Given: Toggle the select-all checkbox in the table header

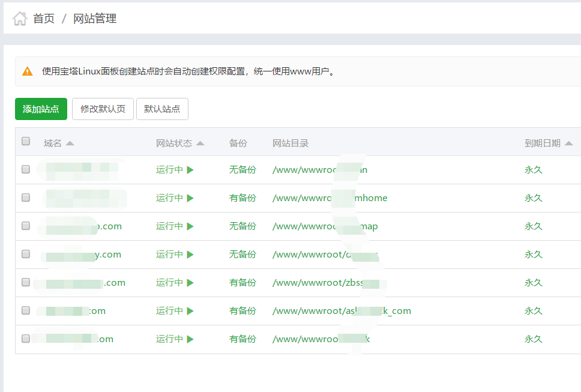Looking at the screenshot, I should point(26,140).
